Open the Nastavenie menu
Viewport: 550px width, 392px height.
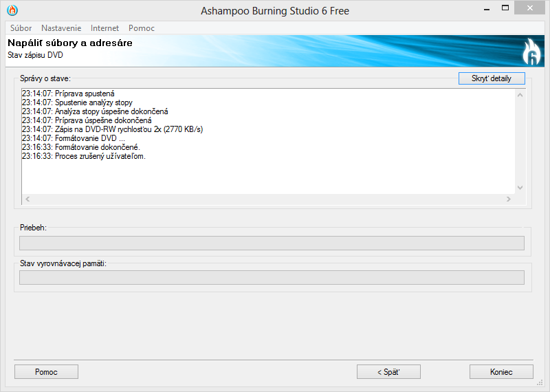[61, 28]
